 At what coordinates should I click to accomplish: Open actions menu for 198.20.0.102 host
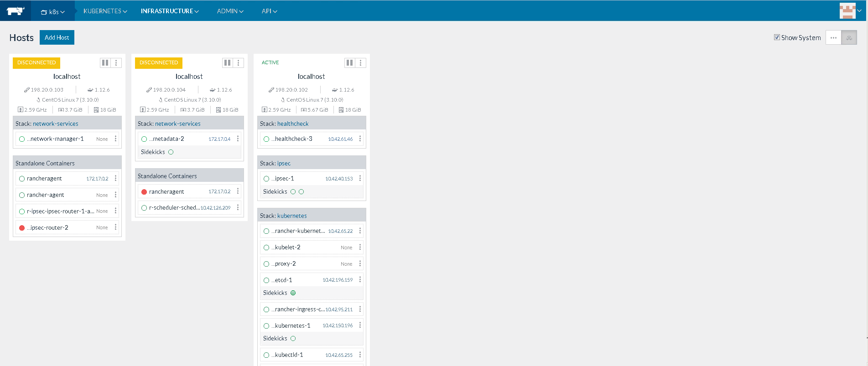pyautogui.click(x=361, y=63)
